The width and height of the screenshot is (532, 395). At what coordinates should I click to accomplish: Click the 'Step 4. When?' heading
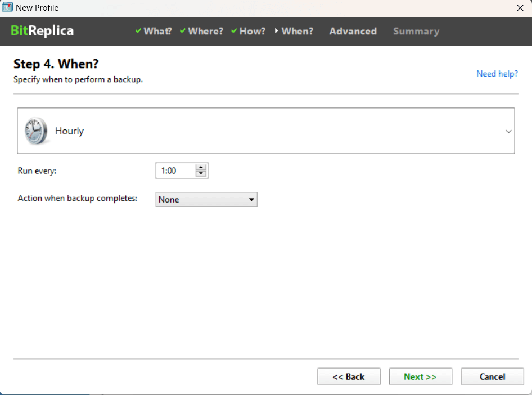pyautogui.click(x=56, y=64)
